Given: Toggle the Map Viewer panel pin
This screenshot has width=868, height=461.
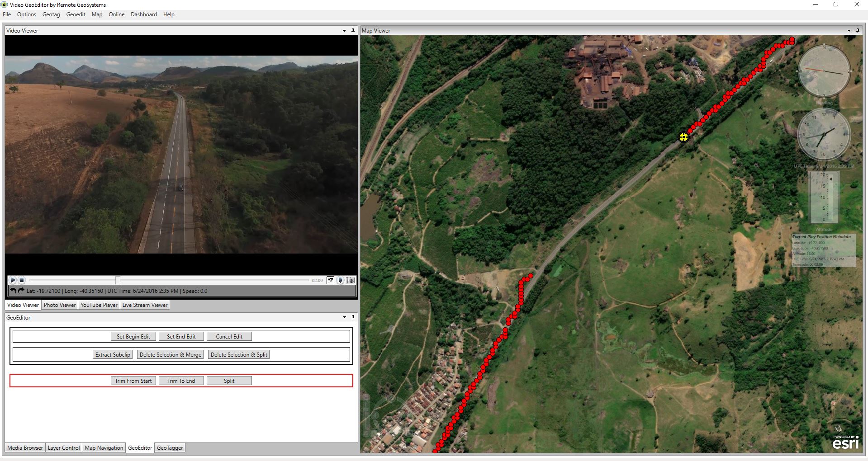Looking at the screenshot, I should tap(858, 31).
